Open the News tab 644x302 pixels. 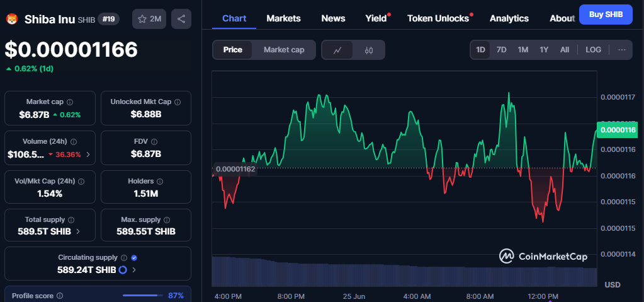coord(333,18)
